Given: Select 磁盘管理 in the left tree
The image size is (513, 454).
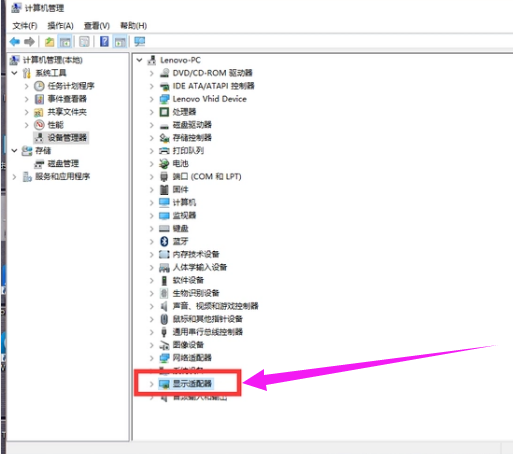Looking at the screenshot, I should point(63,164).
